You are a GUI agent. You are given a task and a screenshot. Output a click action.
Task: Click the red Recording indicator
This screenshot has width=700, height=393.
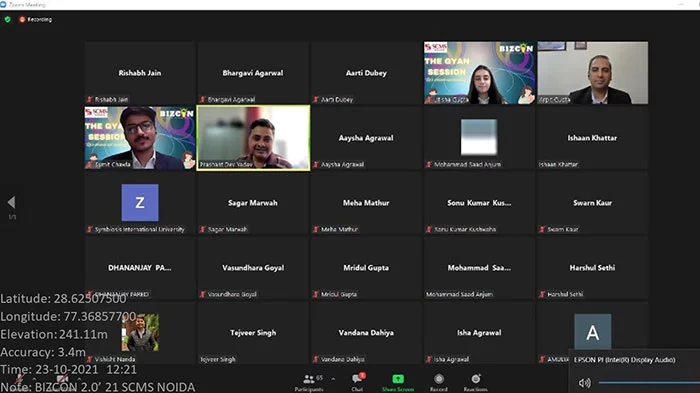click(x=35, y=19)
